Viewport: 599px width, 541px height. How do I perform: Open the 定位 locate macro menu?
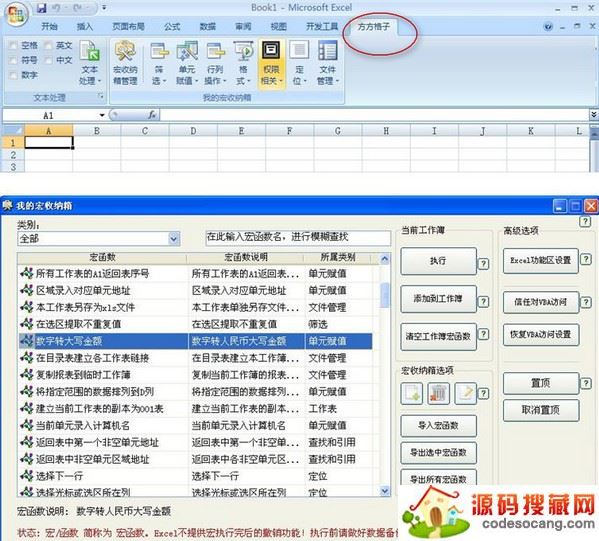299,63
